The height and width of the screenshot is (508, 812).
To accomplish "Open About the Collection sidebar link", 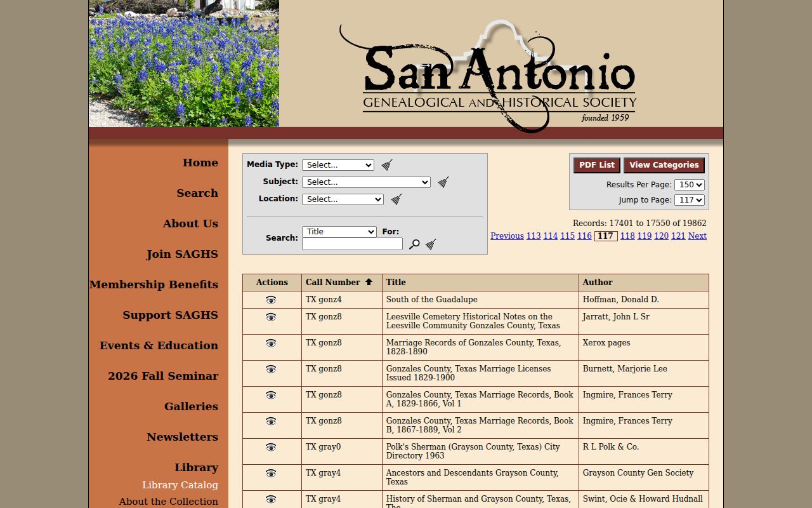I will (x=169, y=502).
